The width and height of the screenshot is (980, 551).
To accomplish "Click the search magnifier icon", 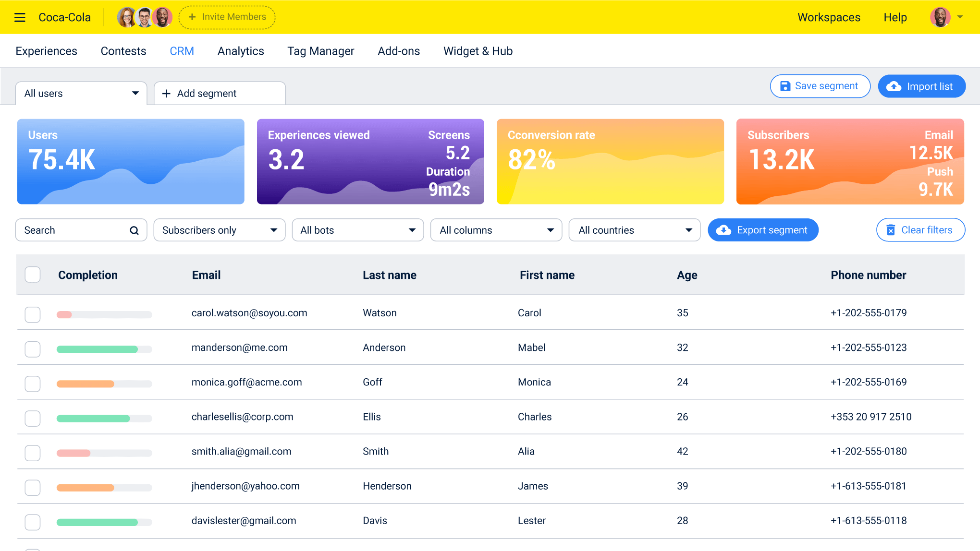I will 134,230.
